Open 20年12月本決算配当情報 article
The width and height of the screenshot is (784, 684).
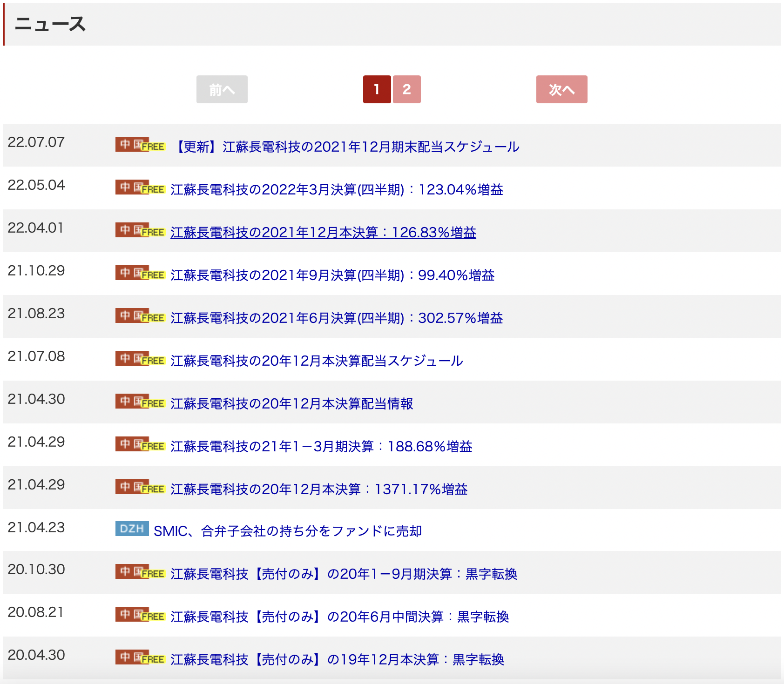[292, 404]
